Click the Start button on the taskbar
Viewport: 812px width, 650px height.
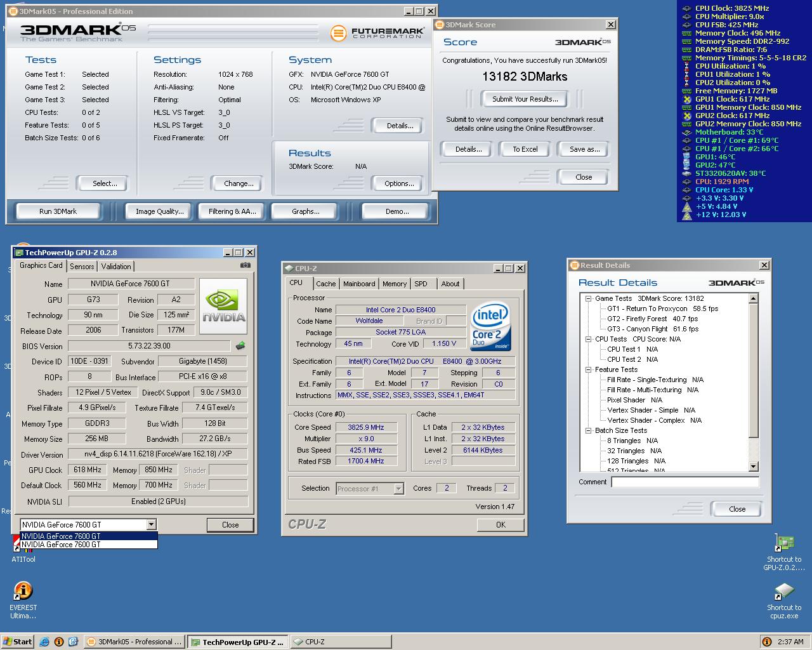click(x=17, y=642)
